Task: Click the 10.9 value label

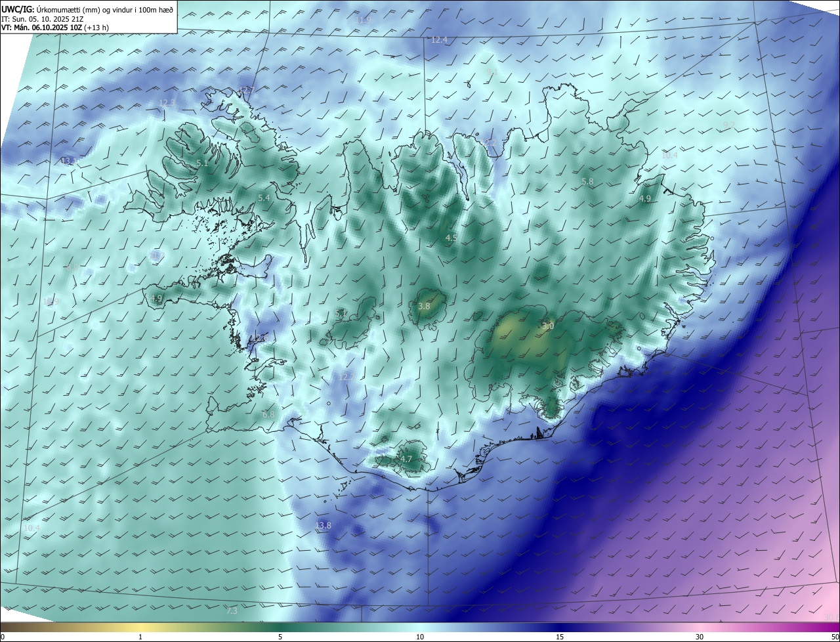Action: point(51,302)
